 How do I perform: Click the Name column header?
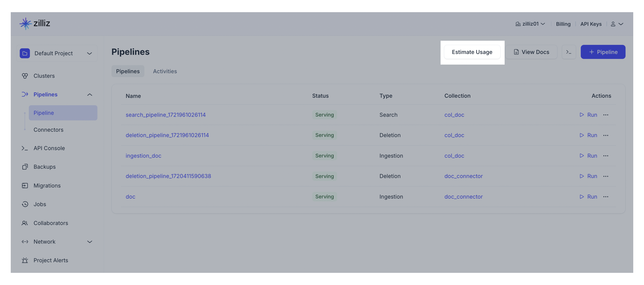133,96
